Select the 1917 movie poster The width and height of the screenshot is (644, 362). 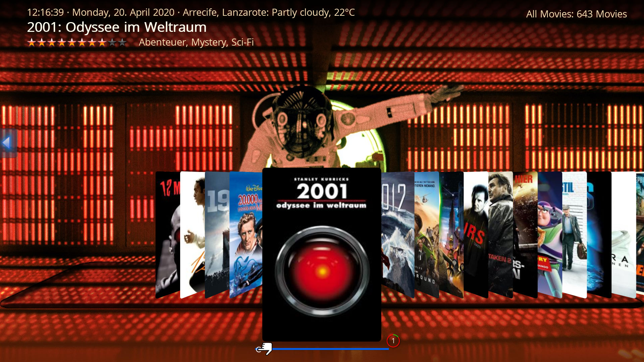tap(217, 235)
